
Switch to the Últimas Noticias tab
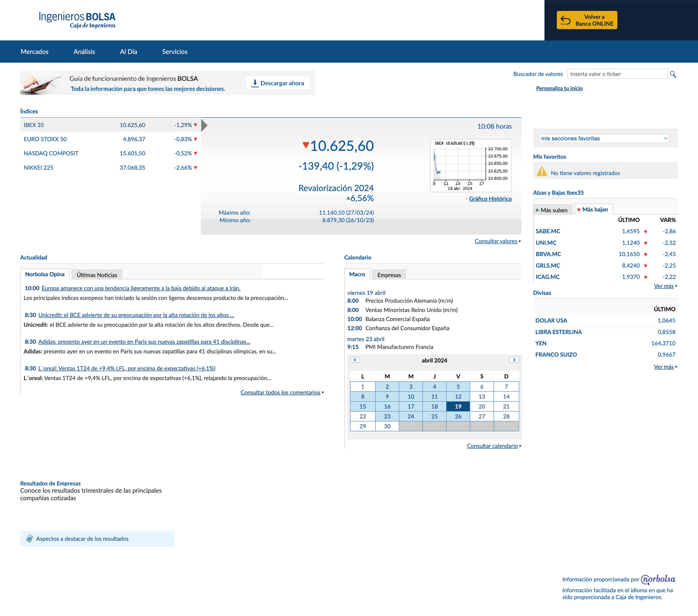coord(97,275)
